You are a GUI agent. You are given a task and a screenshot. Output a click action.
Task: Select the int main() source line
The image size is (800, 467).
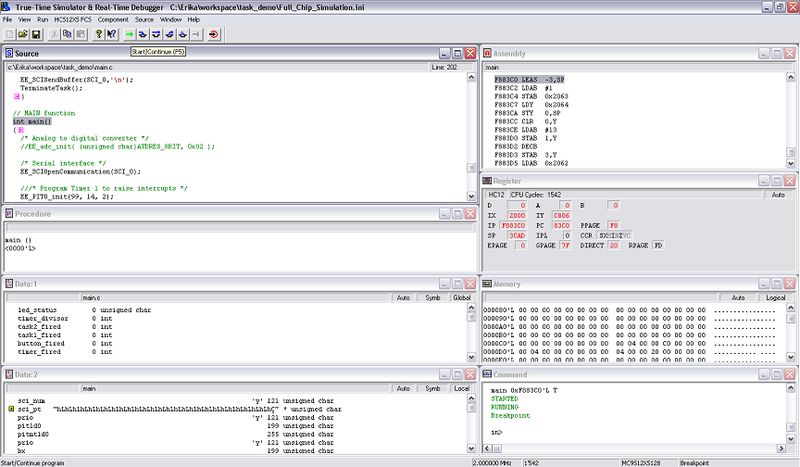[32, 121]
